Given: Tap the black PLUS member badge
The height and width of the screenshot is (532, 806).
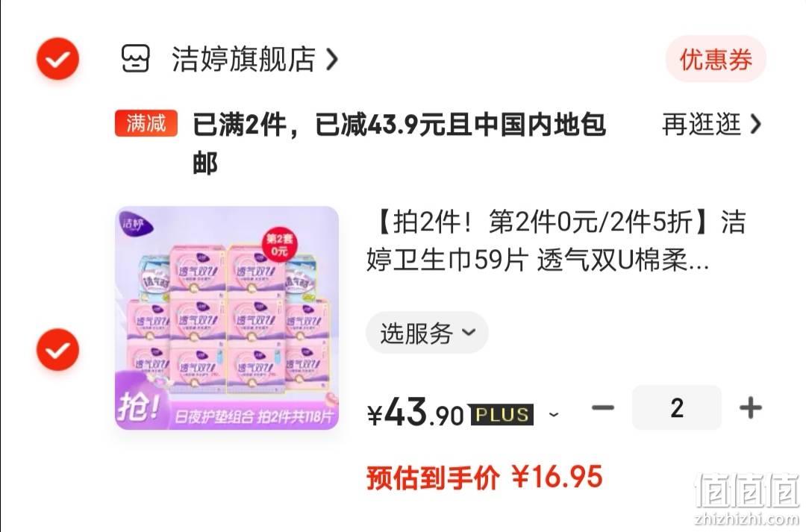Looking at the screenshot, I should point(502,415).
